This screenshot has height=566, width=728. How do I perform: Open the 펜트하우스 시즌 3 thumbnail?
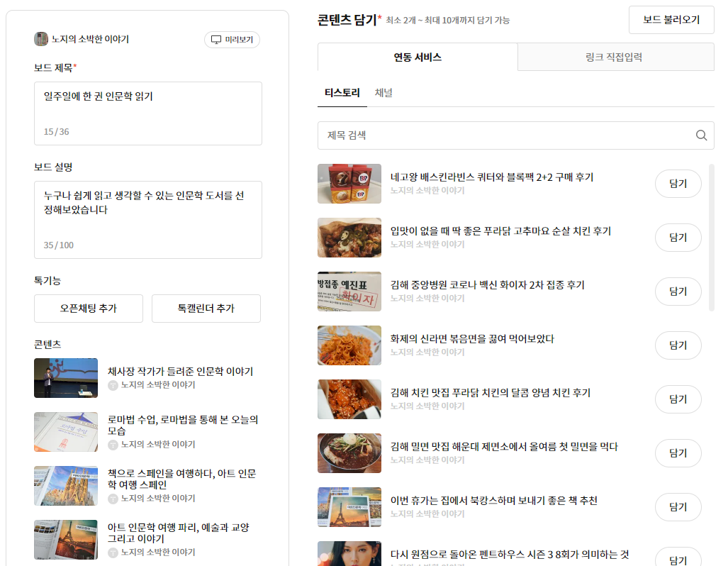pyautogui.click(x=349, y=553)
